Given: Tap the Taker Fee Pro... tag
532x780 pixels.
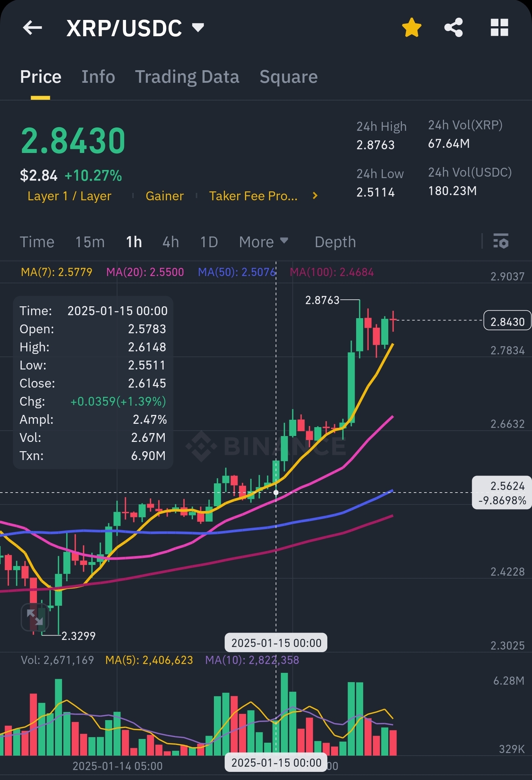Looking at the screenshot, I should point(253,196).
